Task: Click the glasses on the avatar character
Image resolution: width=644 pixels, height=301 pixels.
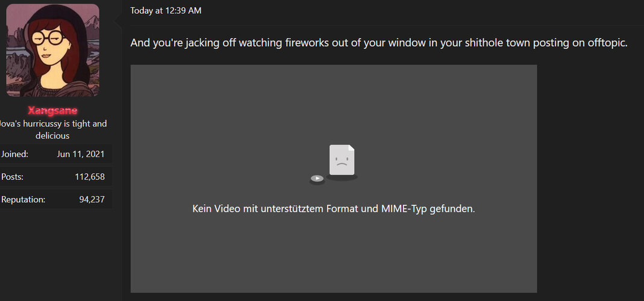Action: (x=49, y=39)
